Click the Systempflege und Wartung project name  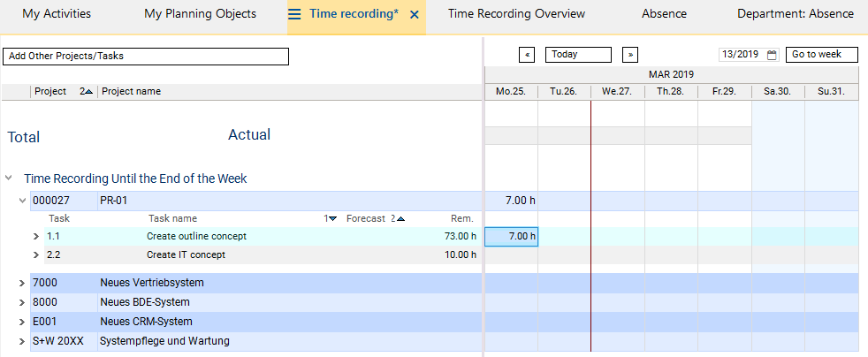[164, 341]
